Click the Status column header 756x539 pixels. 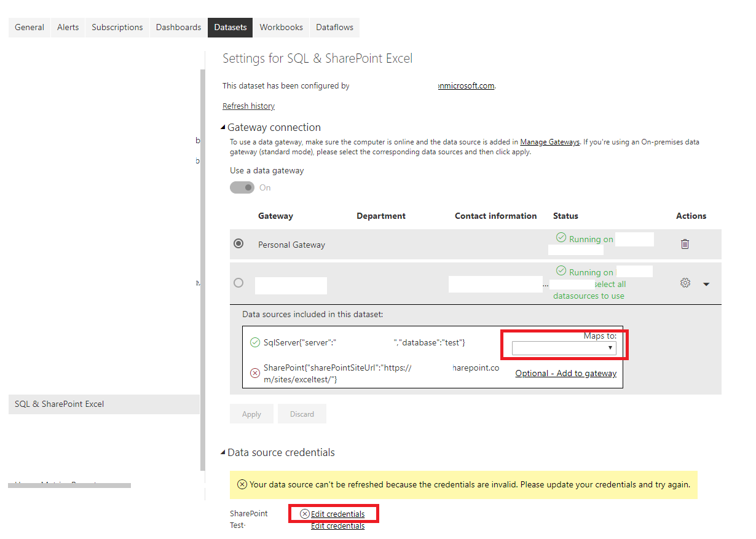pyautogui.click(x=565, y=216)
